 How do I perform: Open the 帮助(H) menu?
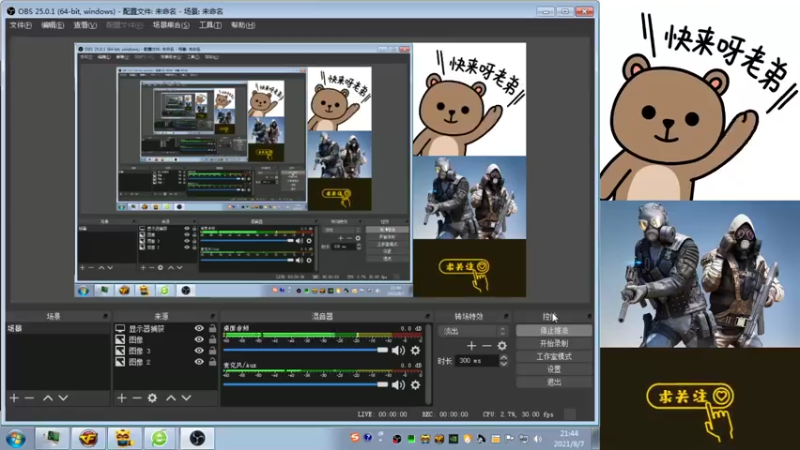(x=243, y=25)
